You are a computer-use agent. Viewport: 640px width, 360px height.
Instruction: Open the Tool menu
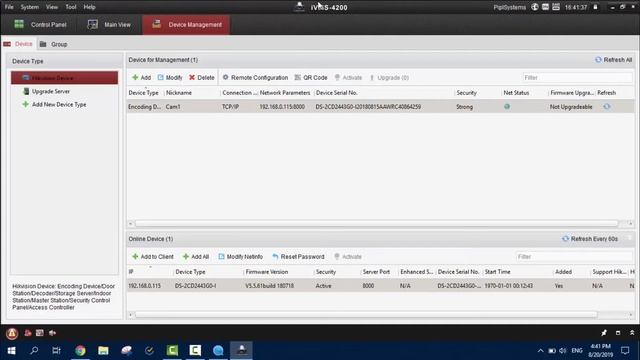71,7
